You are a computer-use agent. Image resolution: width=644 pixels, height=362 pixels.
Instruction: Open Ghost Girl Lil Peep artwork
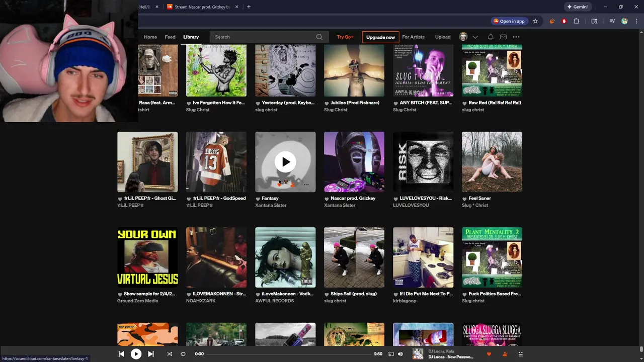pos(147,162)
